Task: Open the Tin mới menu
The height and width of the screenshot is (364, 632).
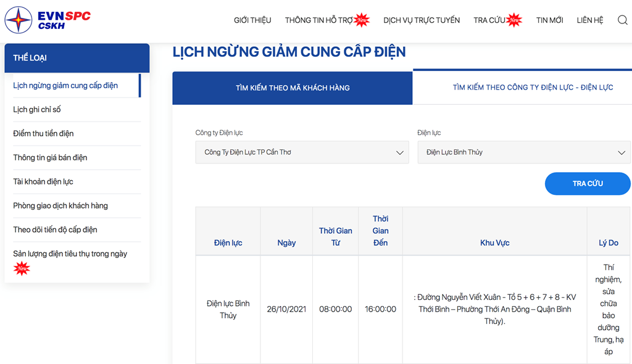Action: [549, 20]
